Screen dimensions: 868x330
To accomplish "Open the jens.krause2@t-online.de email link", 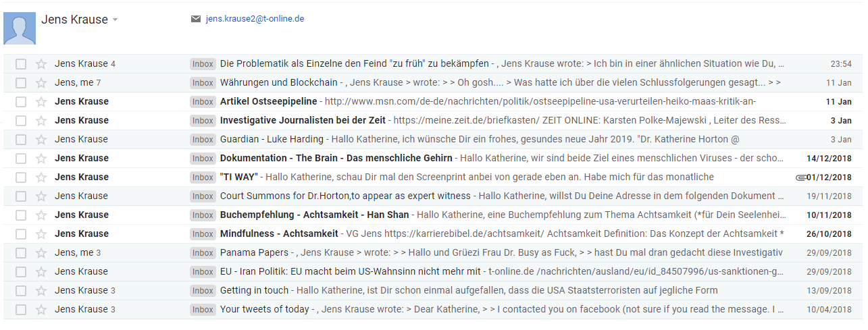I will [255, 19].
